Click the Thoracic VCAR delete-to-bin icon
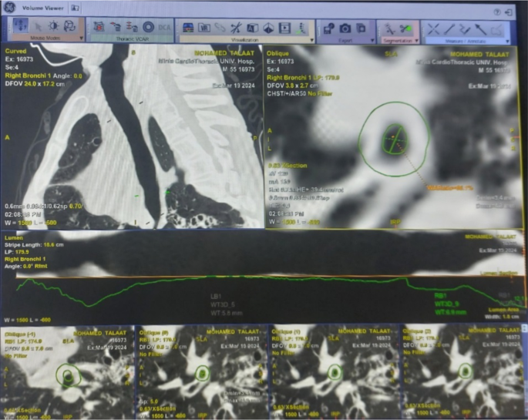This screenshot has height=420, width=528. 116,27
